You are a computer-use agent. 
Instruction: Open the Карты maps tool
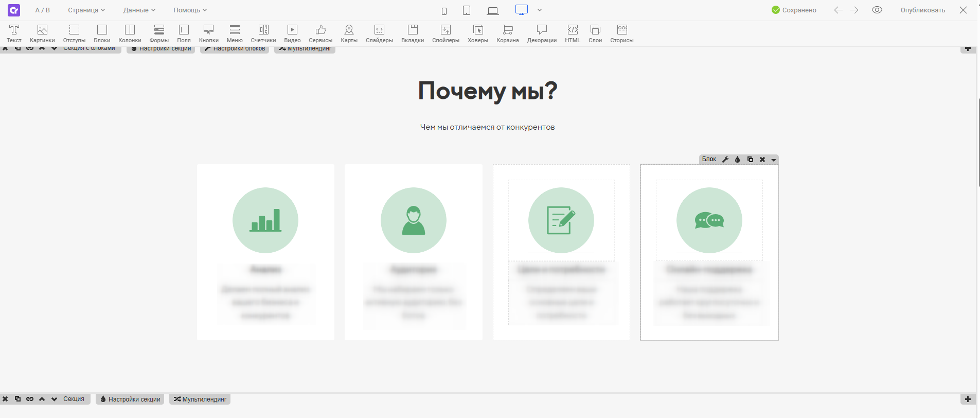(x=349, y=33)
